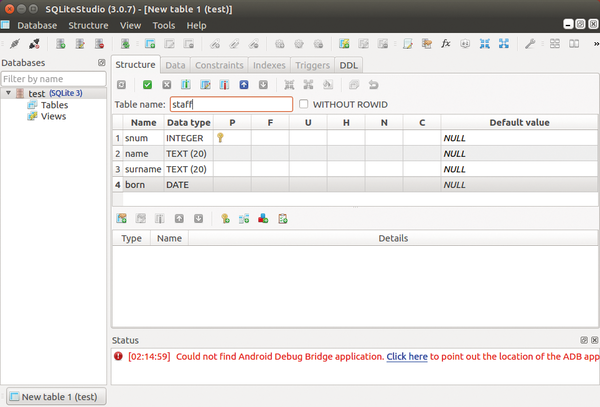Close the Status panel icon
This screenshot has width=600, height=407.
594,340
